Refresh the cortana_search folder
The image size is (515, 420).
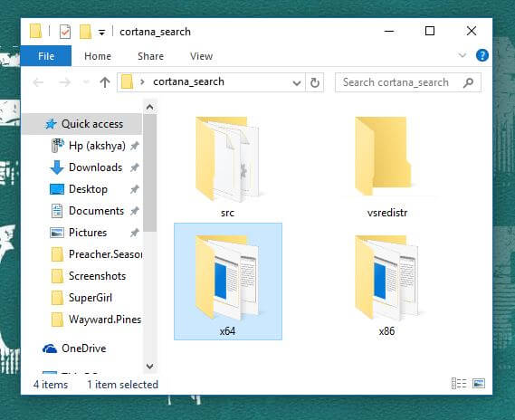(x=315, y=82)
